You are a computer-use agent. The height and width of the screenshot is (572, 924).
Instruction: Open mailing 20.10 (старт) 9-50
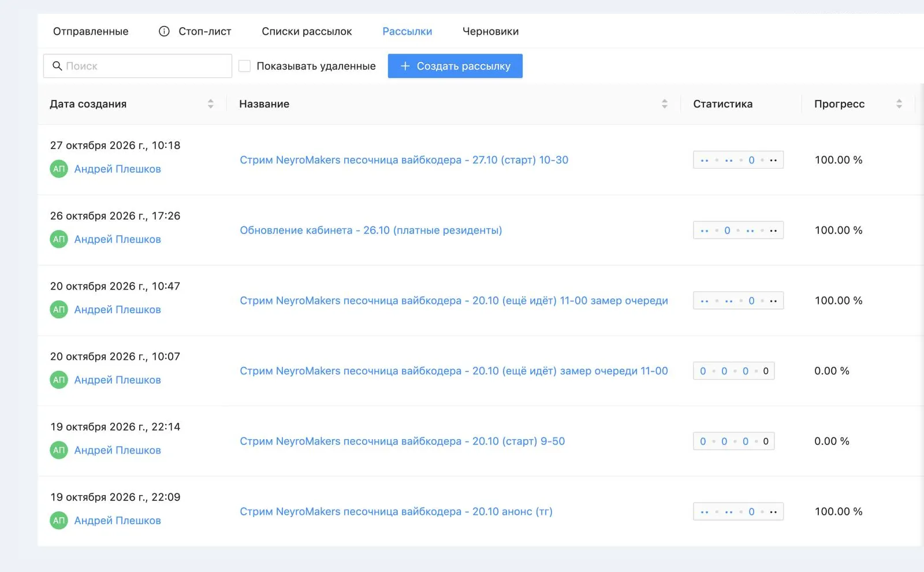[x=403, y=441]
